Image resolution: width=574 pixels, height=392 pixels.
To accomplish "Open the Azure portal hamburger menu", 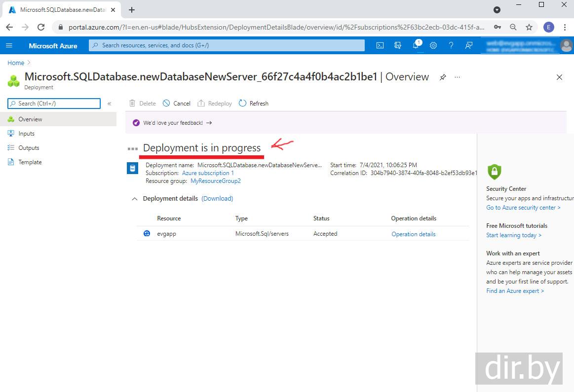I will pos(9,45).
